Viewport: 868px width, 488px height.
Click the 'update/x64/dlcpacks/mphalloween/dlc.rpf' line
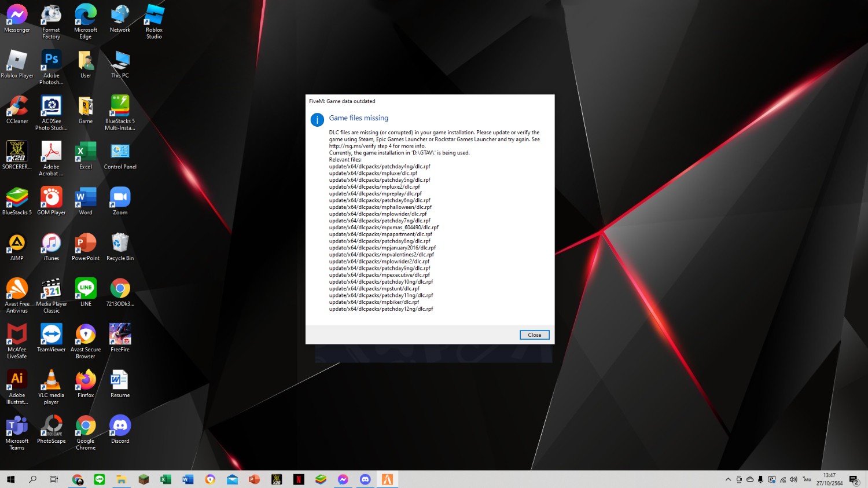click(x=380, y=207)
